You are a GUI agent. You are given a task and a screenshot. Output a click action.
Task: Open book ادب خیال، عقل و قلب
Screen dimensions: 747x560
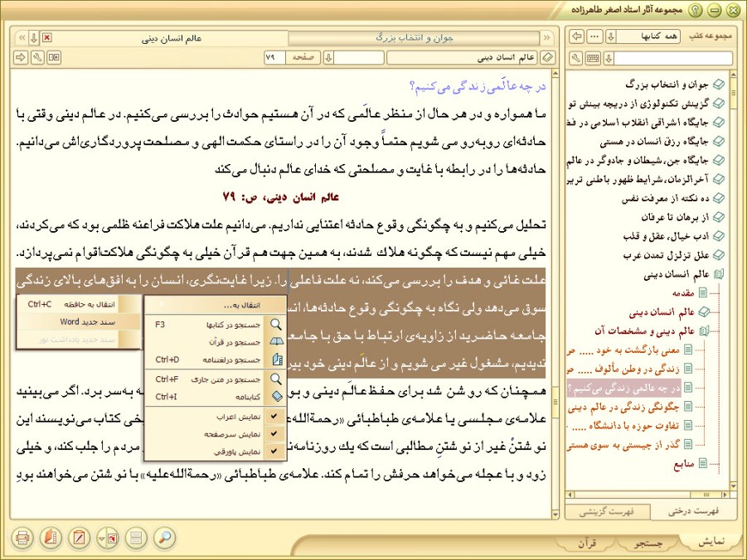coord(666,237)
